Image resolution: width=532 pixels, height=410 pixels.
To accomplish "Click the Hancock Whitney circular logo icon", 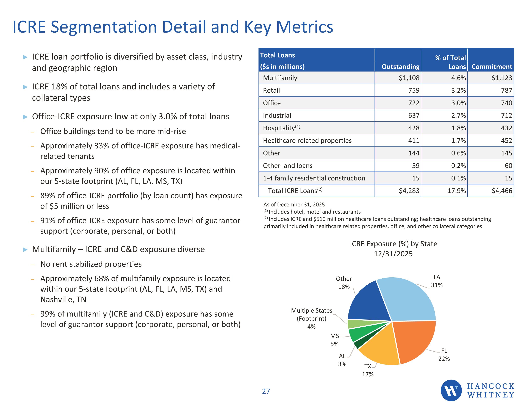I will click(451, 390).
